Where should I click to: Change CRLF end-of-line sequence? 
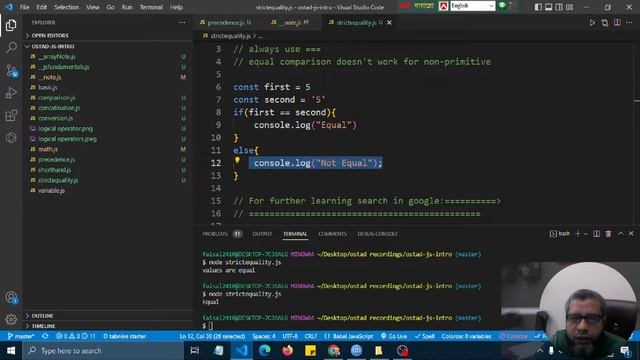point(311,336)
